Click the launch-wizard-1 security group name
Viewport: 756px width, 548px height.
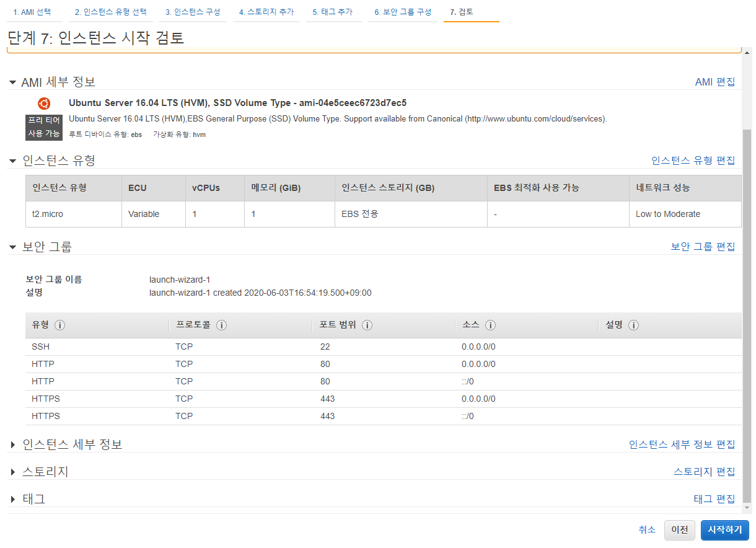pyautogui.click(x=180, y=280)
